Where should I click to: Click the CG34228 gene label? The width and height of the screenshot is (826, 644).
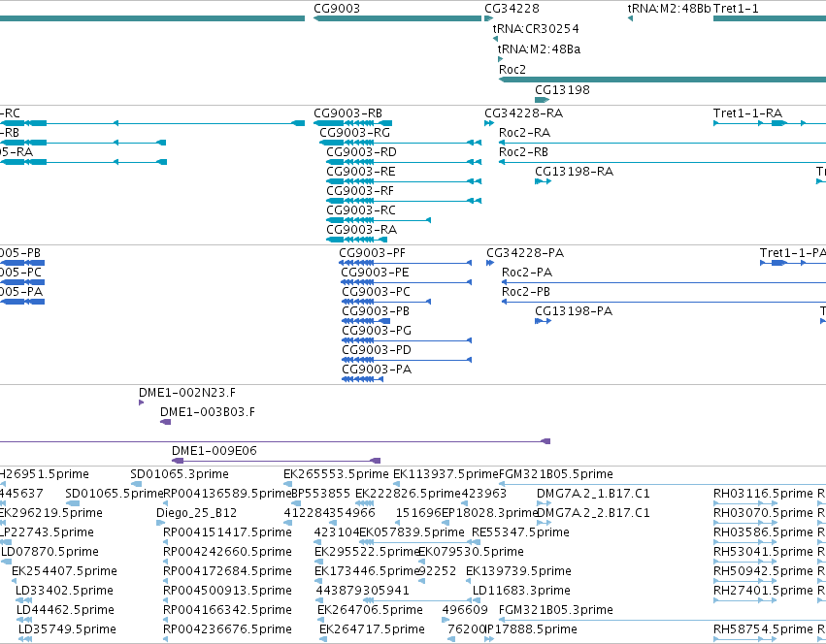512,9
